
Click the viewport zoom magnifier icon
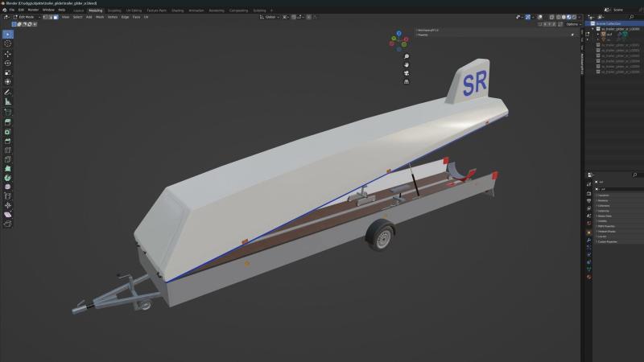[407, 56]
